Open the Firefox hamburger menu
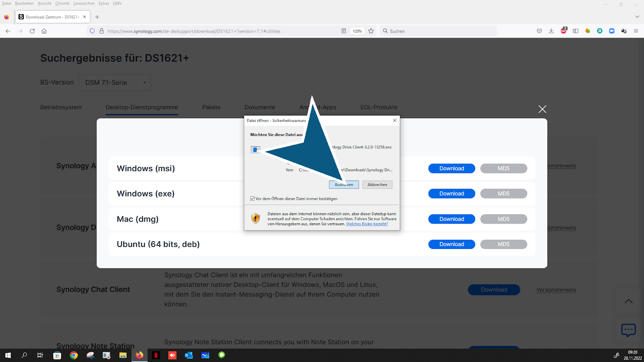Screen dimensions: 644x362 point(636,31)
